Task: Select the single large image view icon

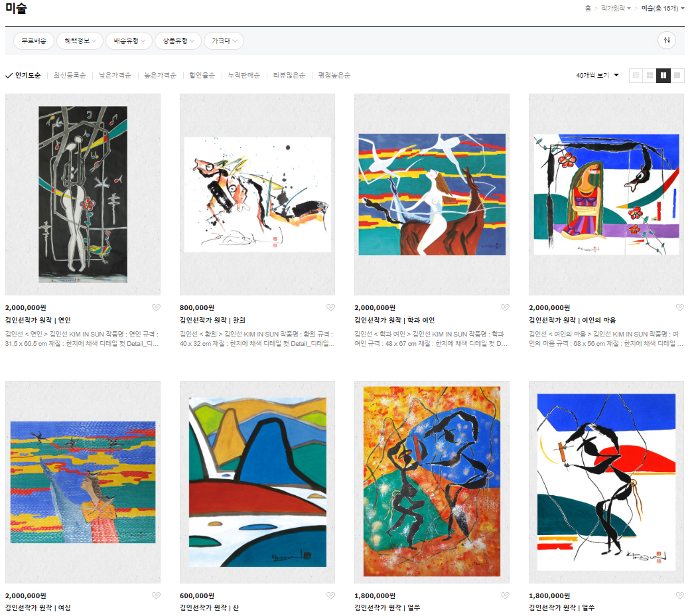Action: click(677, 75)
